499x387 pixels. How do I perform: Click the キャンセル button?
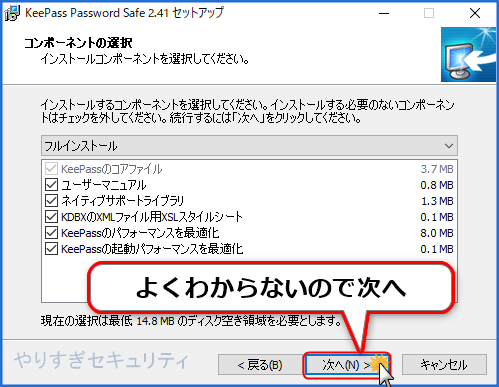point(444,365)
